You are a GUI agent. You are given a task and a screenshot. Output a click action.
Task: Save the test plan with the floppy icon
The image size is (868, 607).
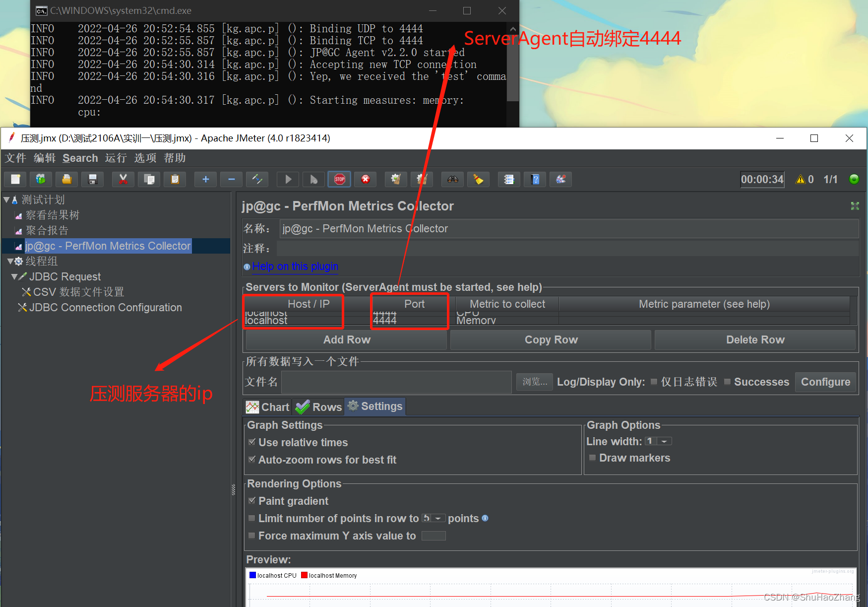tap(93, 179)
